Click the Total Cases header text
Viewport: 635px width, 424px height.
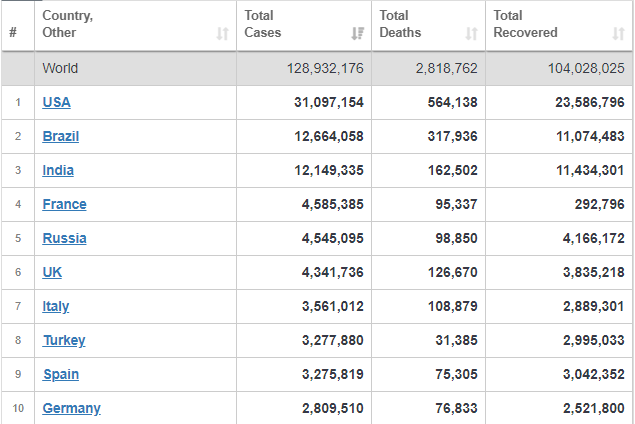263,24
